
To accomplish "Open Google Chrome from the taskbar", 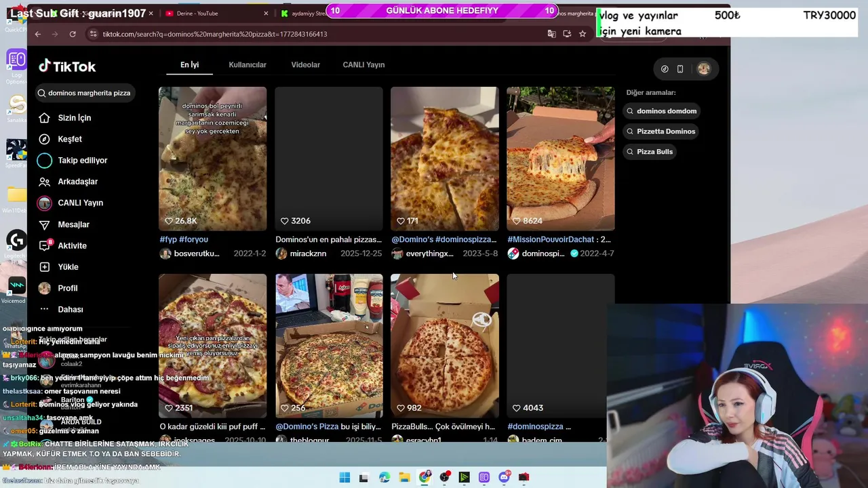I will 425,477.
